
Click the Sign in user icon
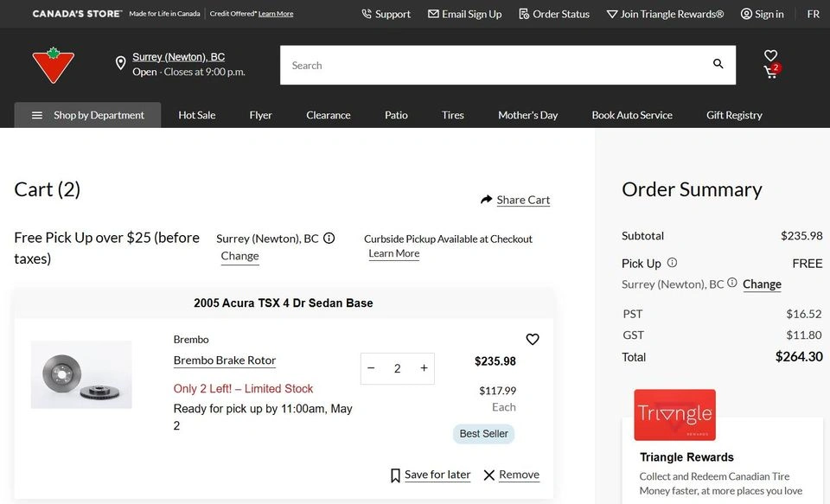[x=746, y=14]
